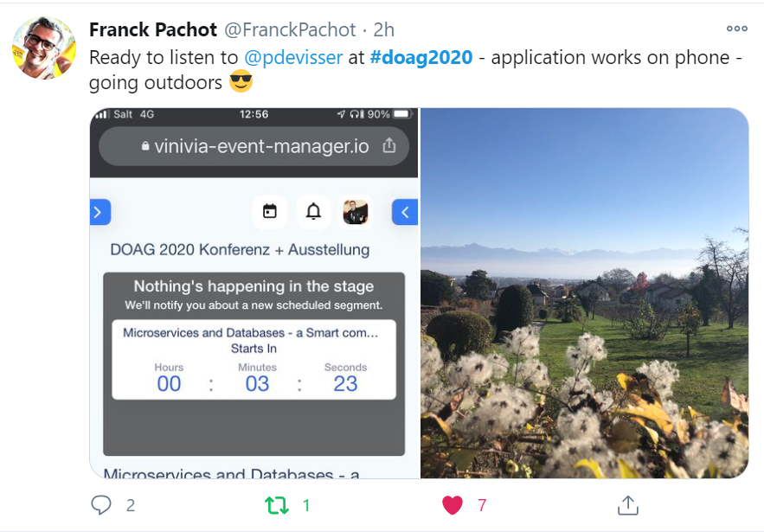Retweet this doag2020 tweet
The width and height of the screenshot is (764, 532).
click(277, 505)
